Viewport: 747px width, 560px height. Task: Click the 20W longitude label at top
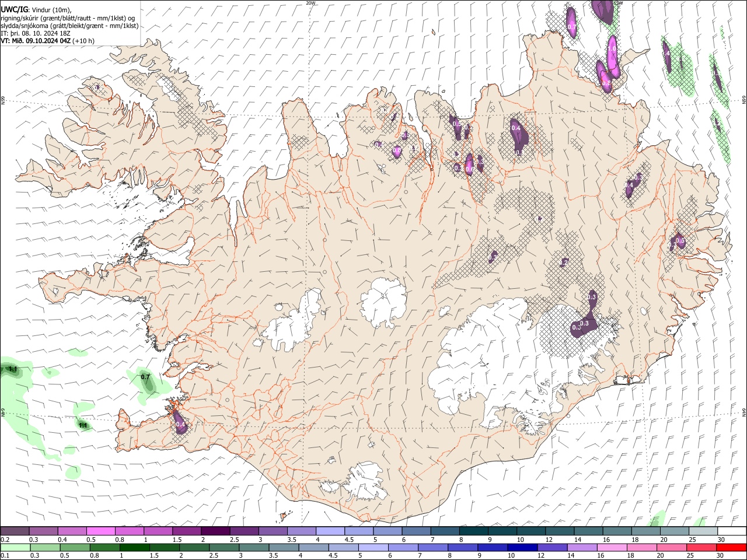tap(311, 3)
